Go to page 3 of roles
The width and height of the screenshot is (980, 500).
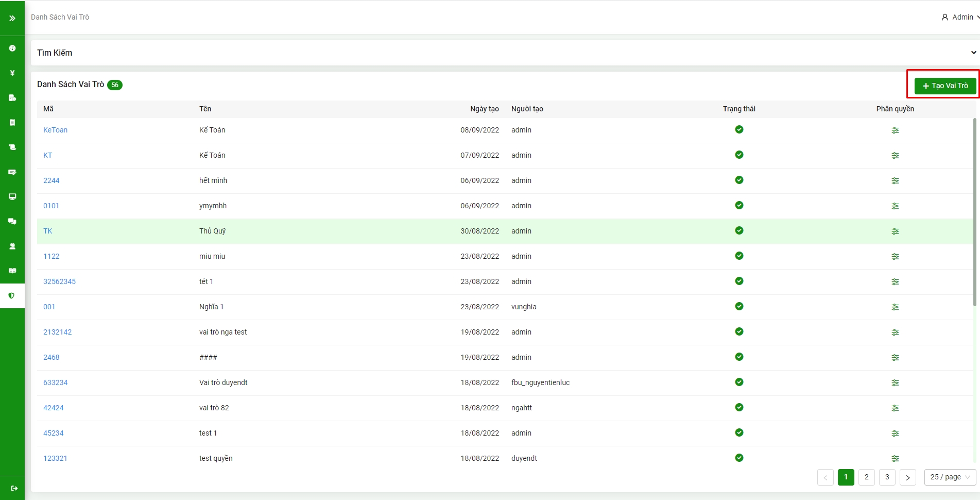tap(887, 477)
